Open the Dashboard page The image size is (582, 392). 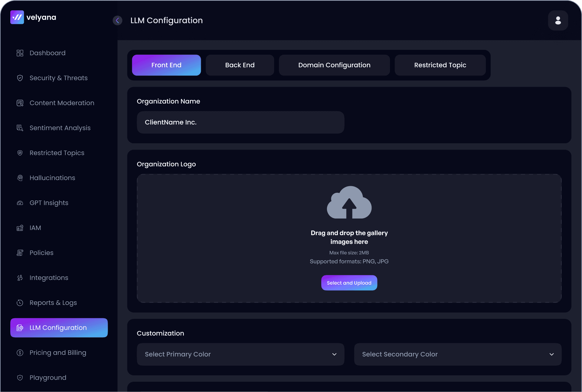[x=59, y=53]
